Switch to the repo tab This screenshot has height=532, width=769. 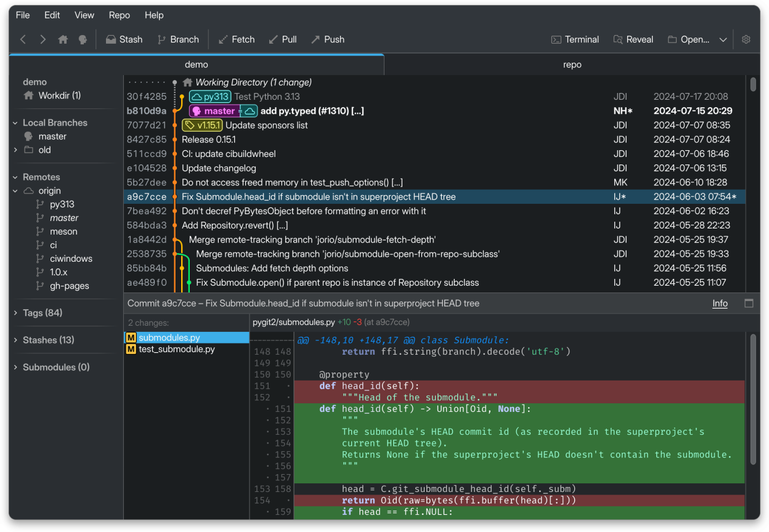coord(572,65)
